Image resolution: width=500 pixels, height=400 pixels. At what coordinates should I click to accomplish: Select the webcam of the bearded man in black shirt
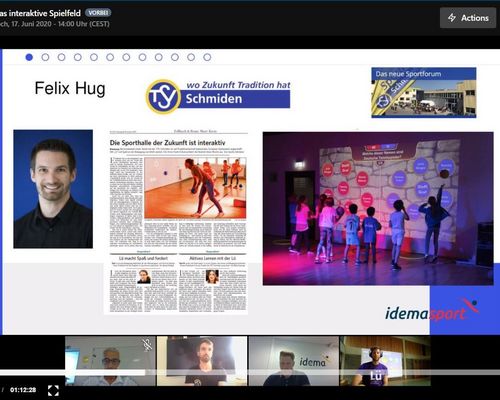tap(202, 361)
